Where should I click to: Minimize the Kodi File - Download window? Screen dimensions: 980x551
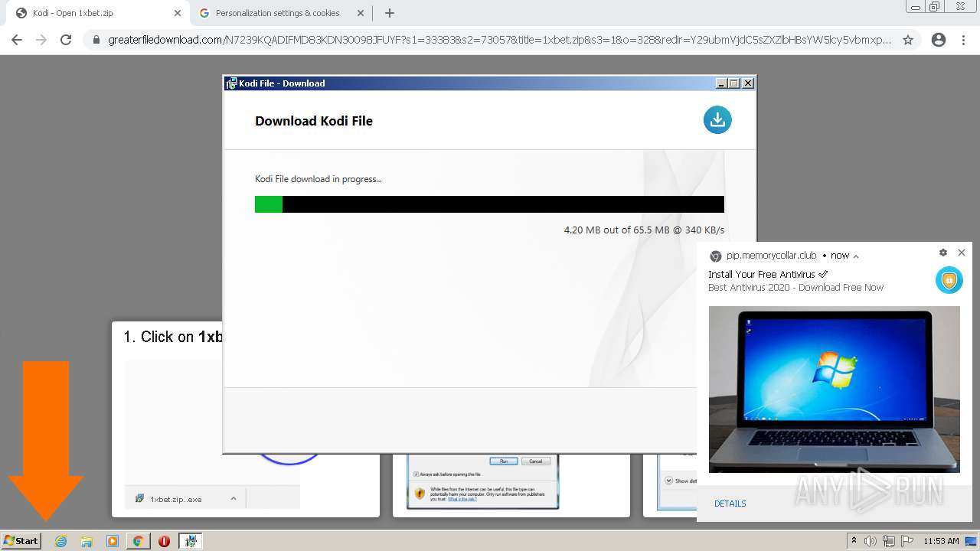[721, 83]
